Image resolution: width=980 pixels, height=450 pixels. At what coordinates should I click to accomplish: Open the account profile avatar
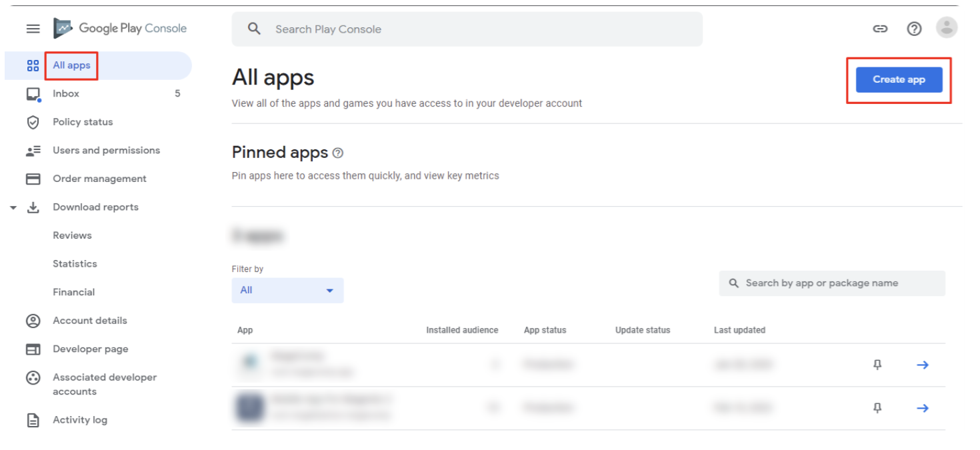click(x=947, y=27)
